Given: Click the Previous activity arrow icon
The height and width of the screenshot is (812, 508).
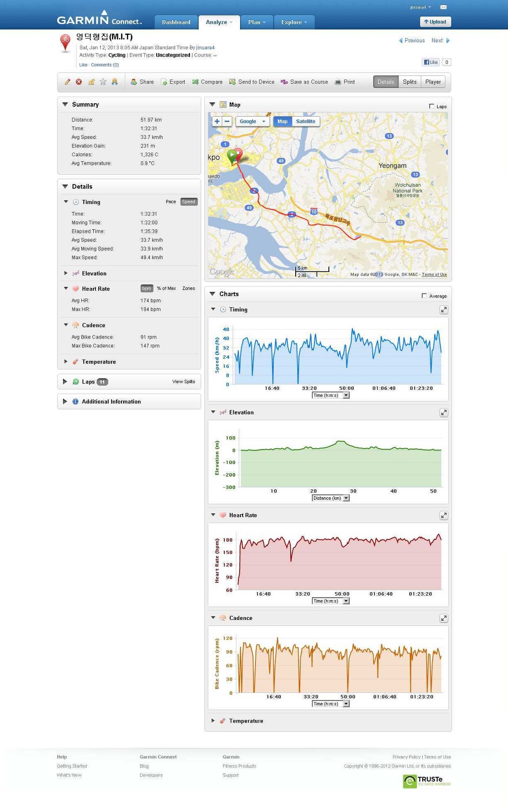Looking at the screenshot, I should click(x=401, y=41).
